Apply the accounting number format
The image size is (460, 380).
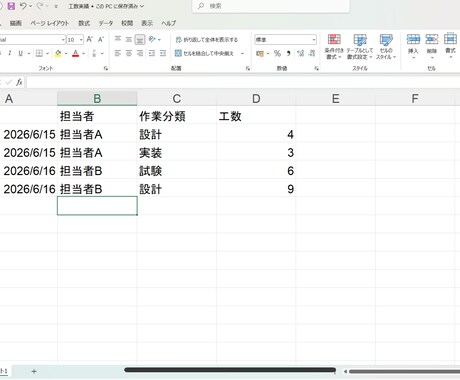[x=260, y=53]
